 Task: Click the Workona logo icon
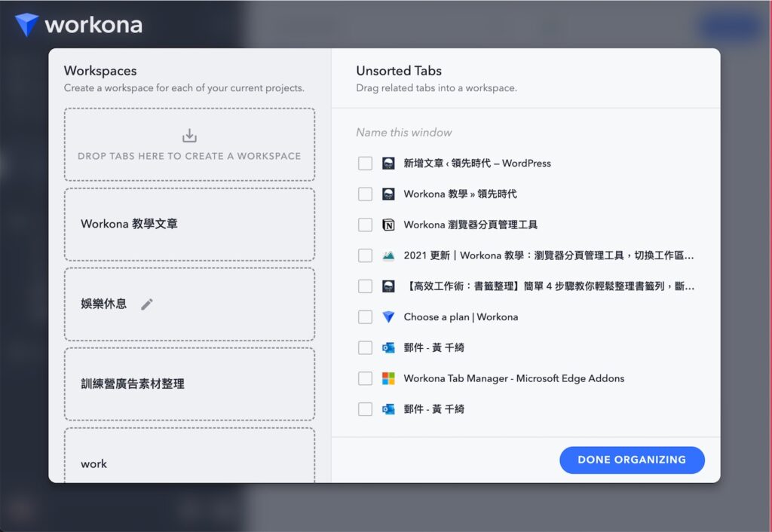tap(26, 25)
